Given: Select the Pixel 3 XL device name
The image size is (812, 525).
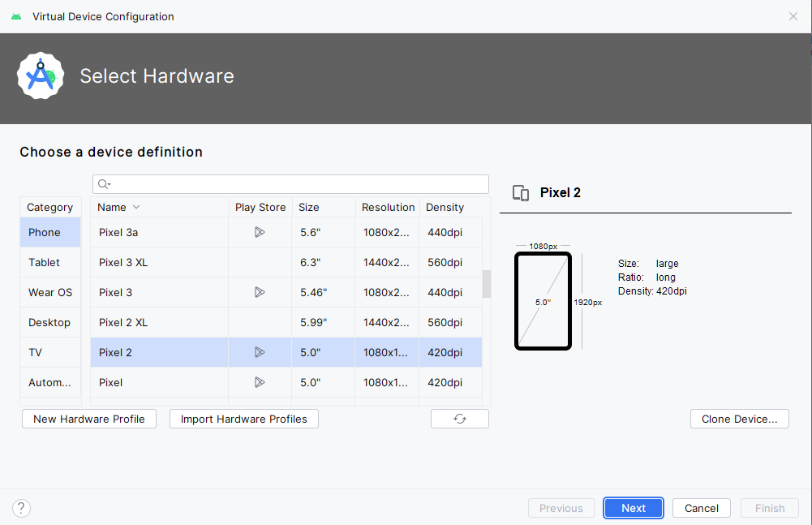Looking at the screenshot, I should pos(123,262).
